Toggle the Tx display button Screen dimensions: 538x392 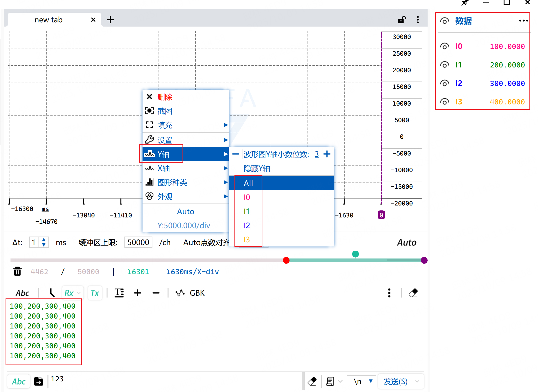click(95, 293)
